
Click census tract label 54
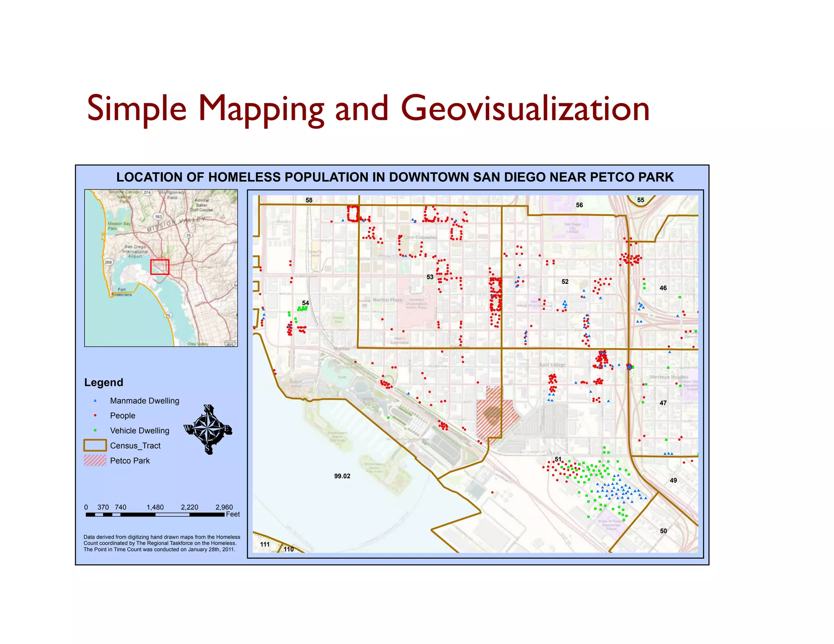(305, 303)
